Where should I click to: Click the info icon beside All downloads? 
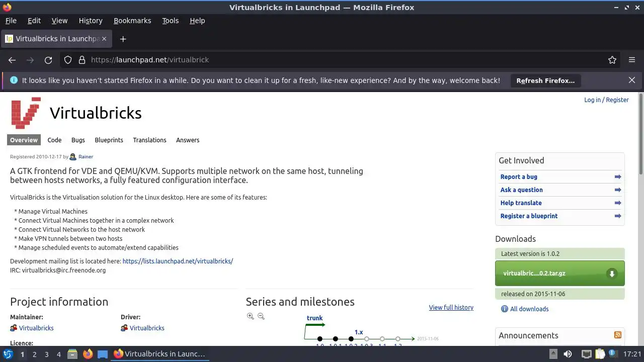(505, 309)
